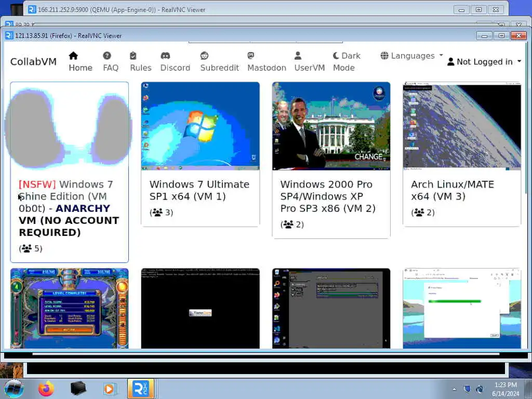This screenshot has width=532, height=399.
Task: Toggle Dark Mode
Action: tap(347, 61)
